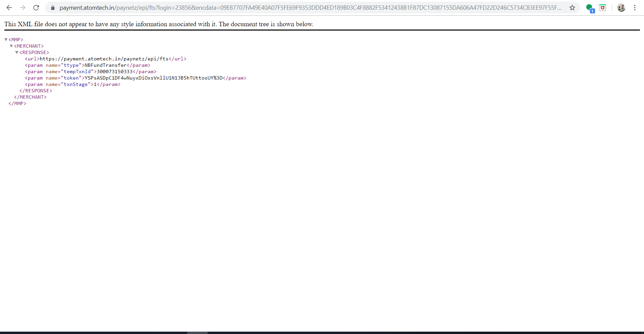The image size is (644, 334).
Task: Go back to the previous page
Action: tap(9, 7)
